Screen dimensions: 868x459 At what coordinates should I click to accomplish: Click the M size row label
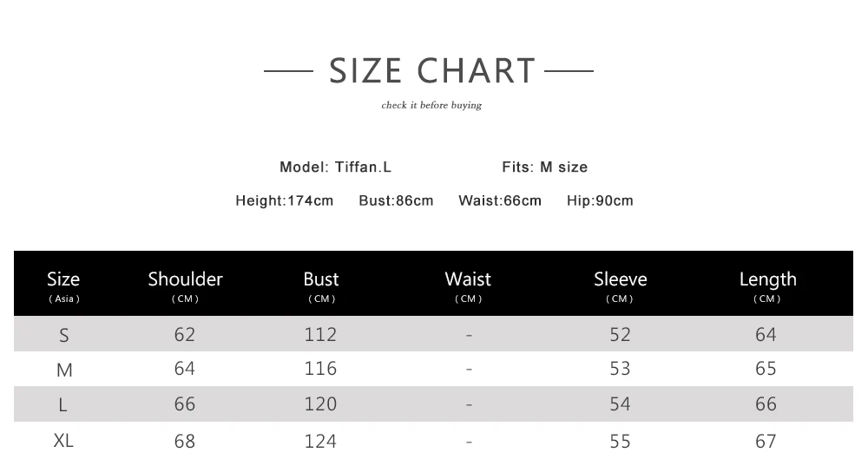(64, 370)
